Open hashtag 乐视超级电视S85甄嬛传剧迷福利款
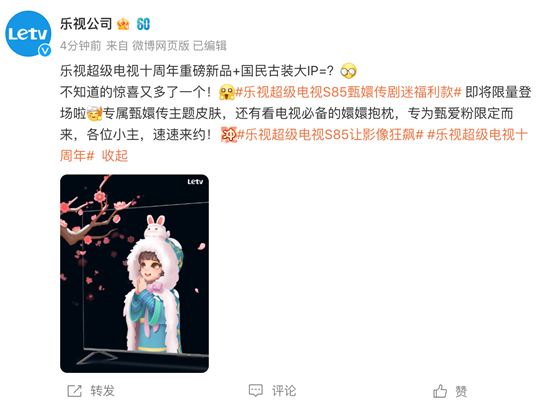The width and height of the screenshot is (553, 403). point(348,92)
